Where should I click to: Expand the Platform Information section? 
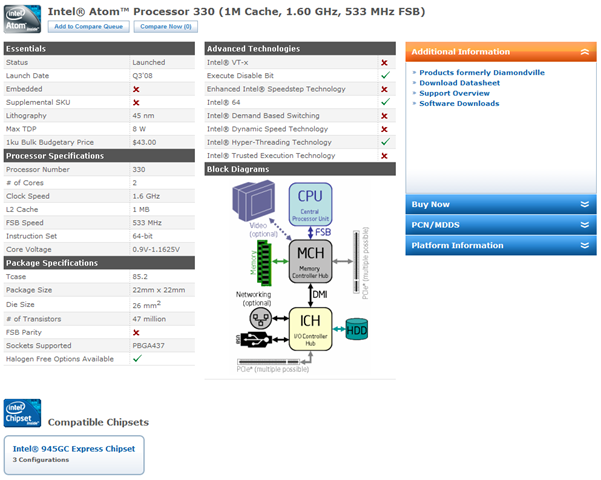(501, 245)
